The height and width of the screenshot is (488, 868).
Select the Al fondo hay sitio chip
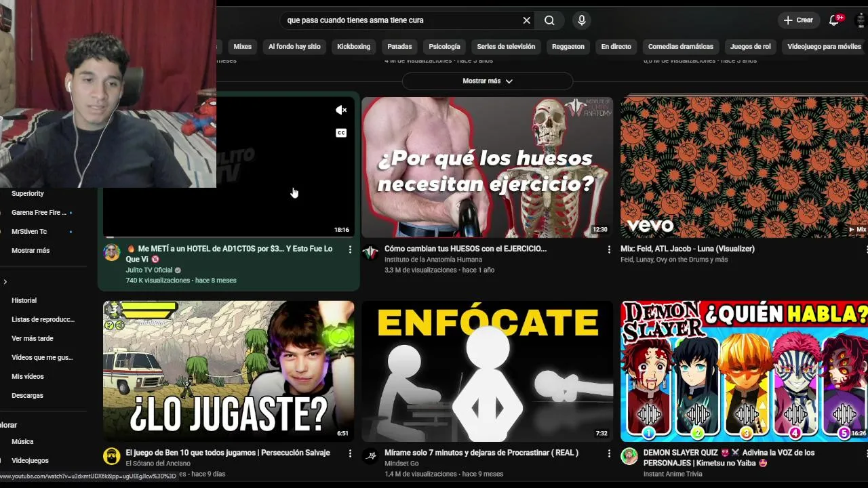(x=294, y=47)
